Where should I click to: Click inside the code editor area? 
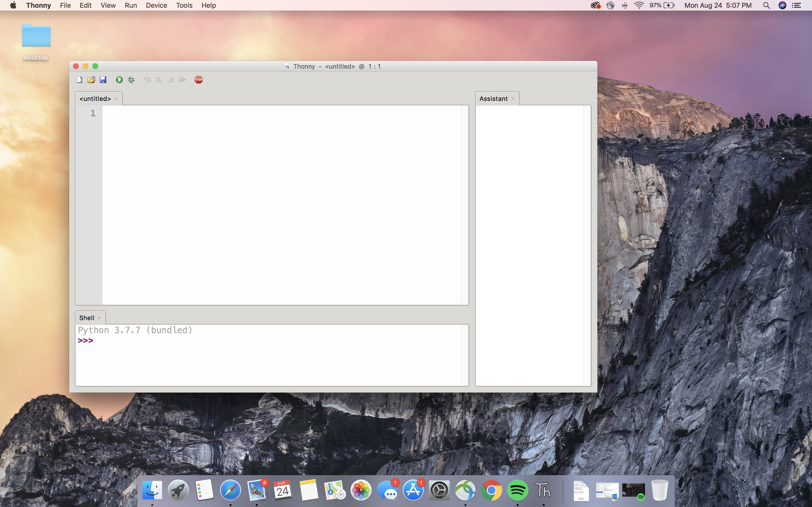[282, 205]
